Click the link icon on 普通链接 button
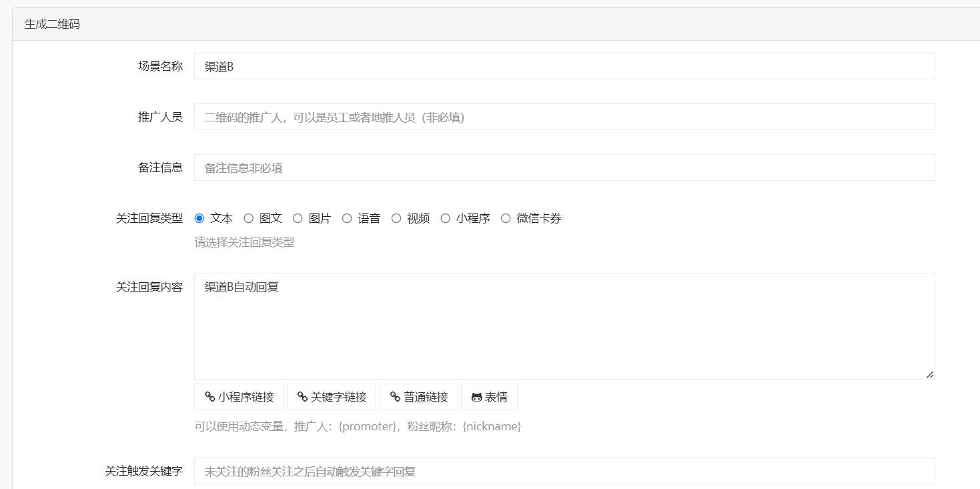Viewport: 980px width, 489px height. click(x=395, y=397)
